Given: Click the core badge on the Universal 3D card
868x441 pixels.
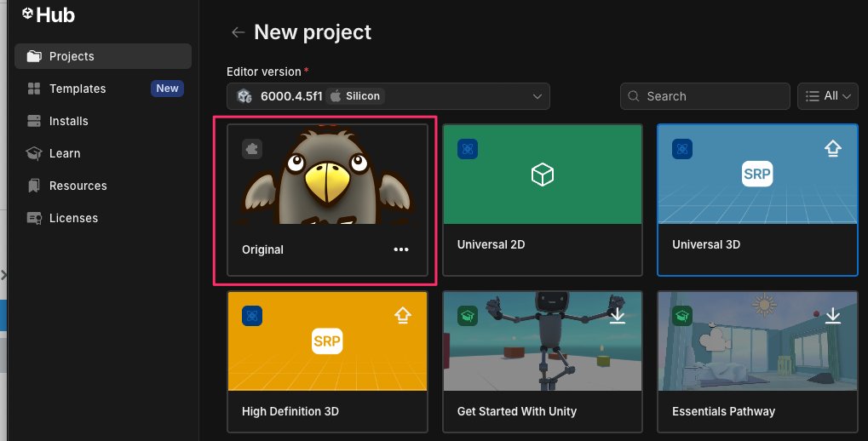Looking at the screenshot, I should coord(682,149).
